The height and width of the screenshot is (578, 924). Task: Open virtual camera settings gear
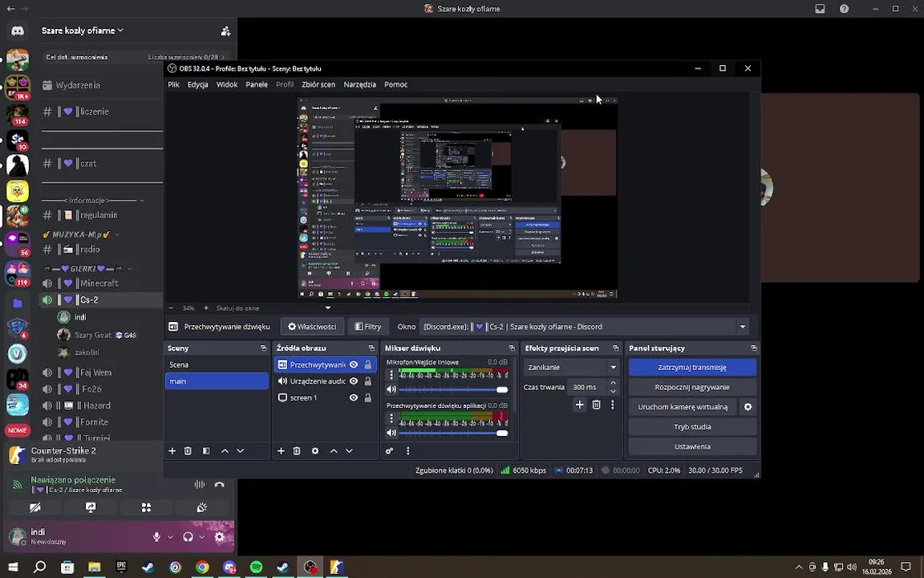coord(748,407)
